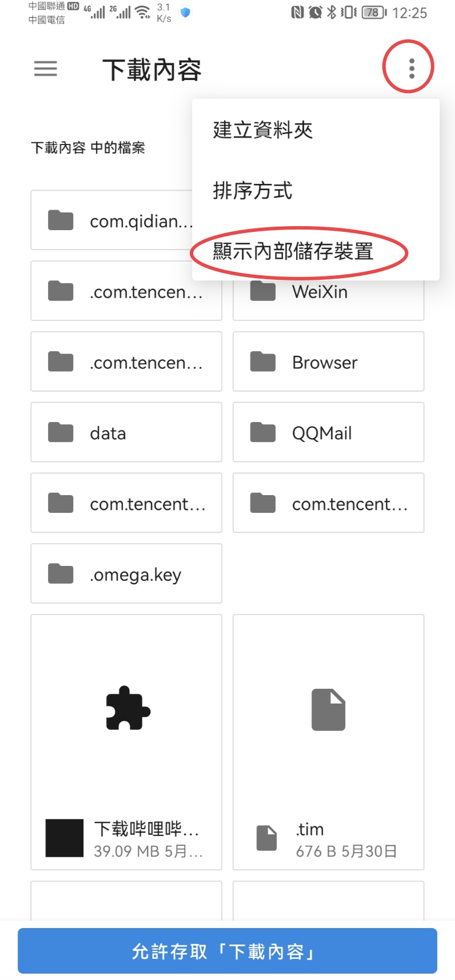Open the .omega.key folder
The image size is (455, 980).
tap(126, 573)
